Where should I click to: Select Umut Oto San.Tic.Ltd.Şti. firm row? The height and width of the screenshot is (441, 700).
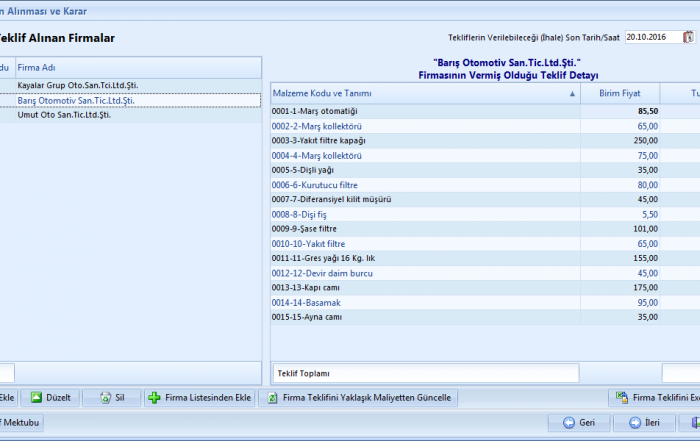(64, 115)
